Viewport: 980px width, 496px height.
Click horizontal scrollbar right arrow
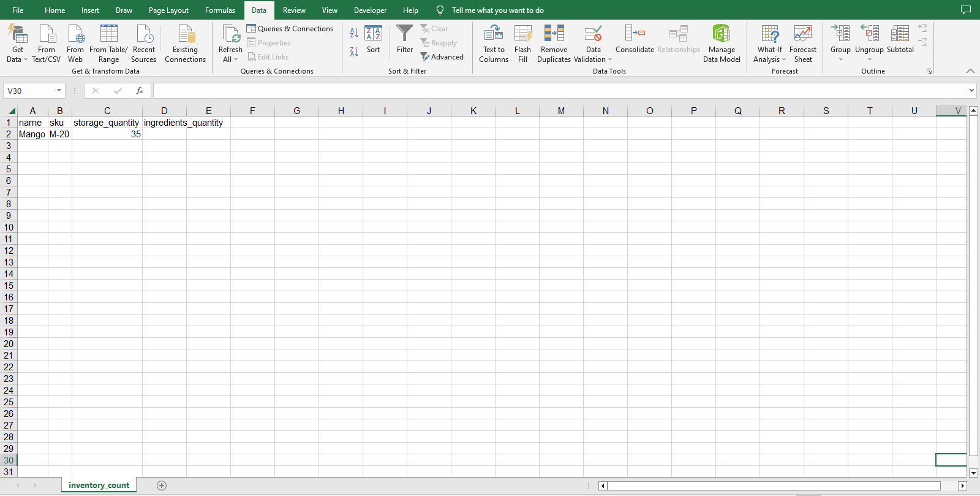click(x=962, y=486)
